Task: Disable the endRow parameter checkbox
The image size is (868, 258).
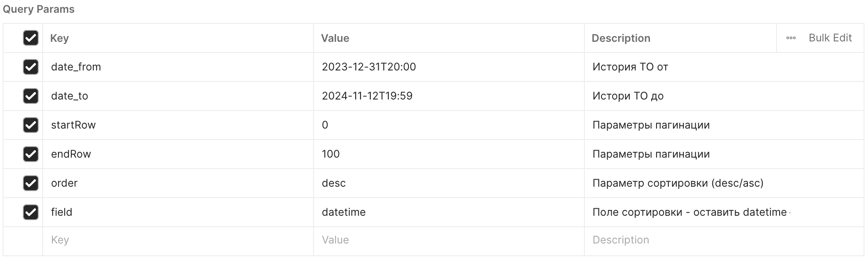Action: click(31, 154)
